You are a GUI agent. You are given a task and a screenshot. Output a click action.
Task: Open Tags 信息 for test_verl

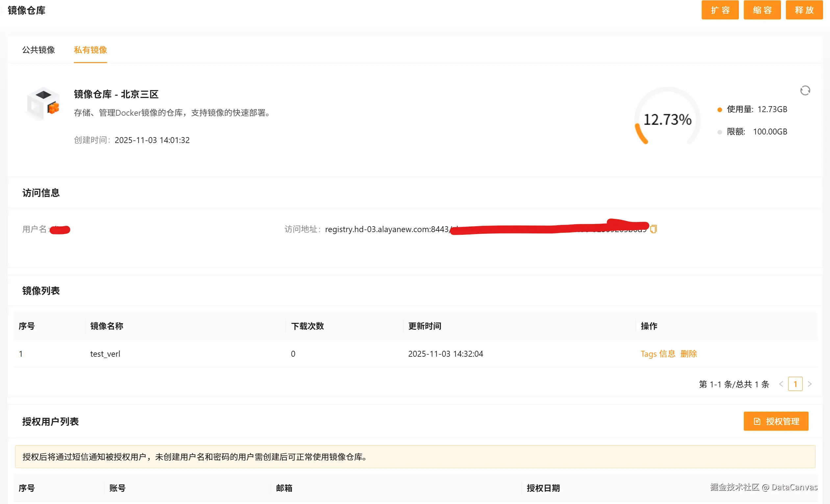[658, 354]
